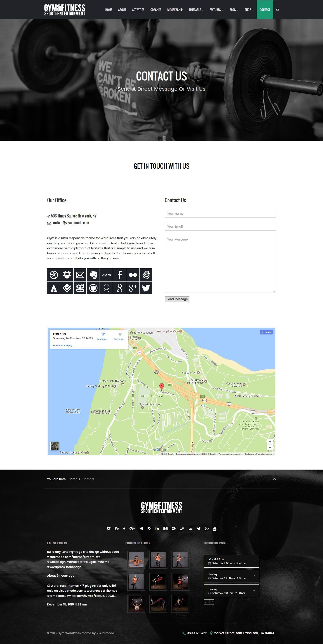323x644 pixels.
Task: Open the Forrst tree icon tile
Action: click(x=54, y=288)
